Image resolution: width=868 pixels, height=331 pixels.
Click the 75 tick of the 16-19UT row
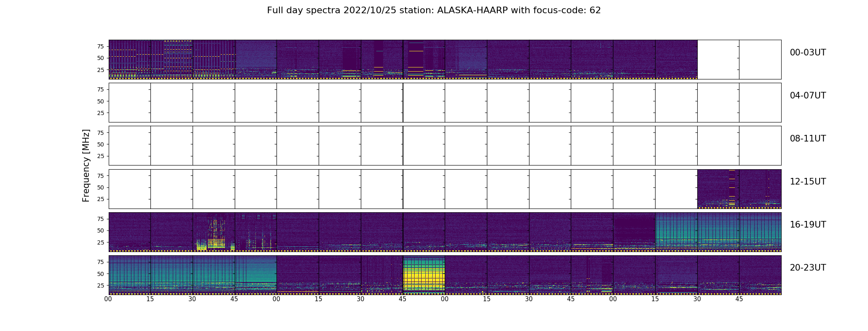100,218
